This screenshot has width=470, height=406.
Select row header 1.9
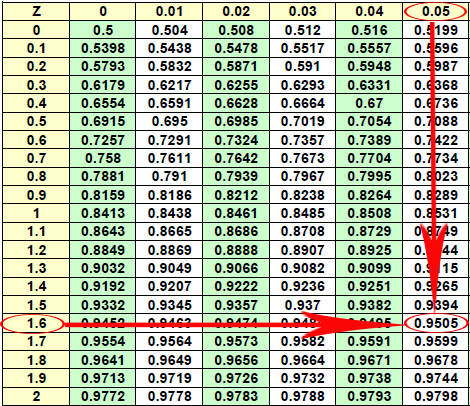point(36,378)
